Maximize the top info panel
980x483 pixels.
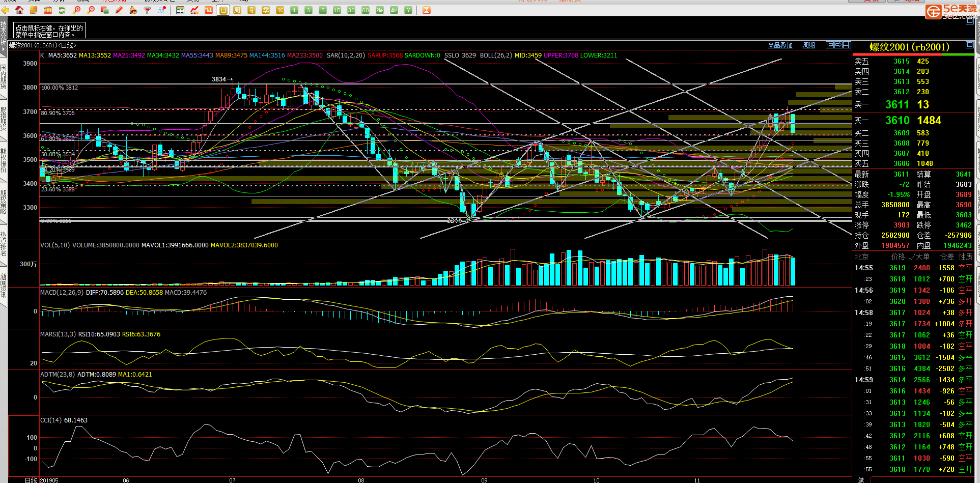click(x=970, y=21)
